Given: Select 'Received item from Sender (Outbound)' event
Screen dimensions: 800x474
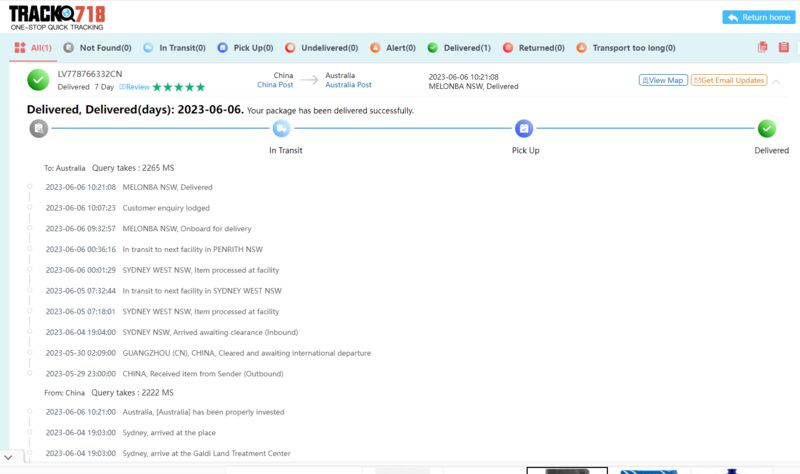Looking at the screenshot, I should [164, 374].
